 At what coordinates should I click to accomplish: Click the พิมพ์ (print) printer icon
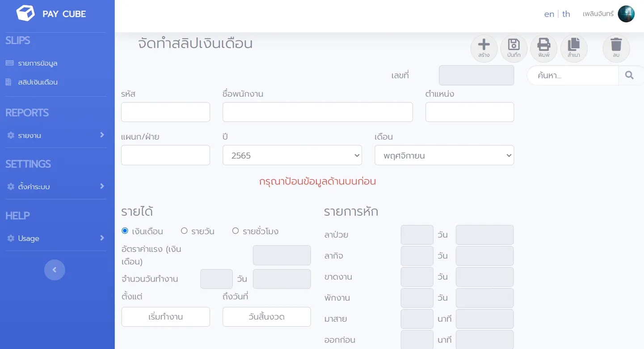[x=543, y=44]
